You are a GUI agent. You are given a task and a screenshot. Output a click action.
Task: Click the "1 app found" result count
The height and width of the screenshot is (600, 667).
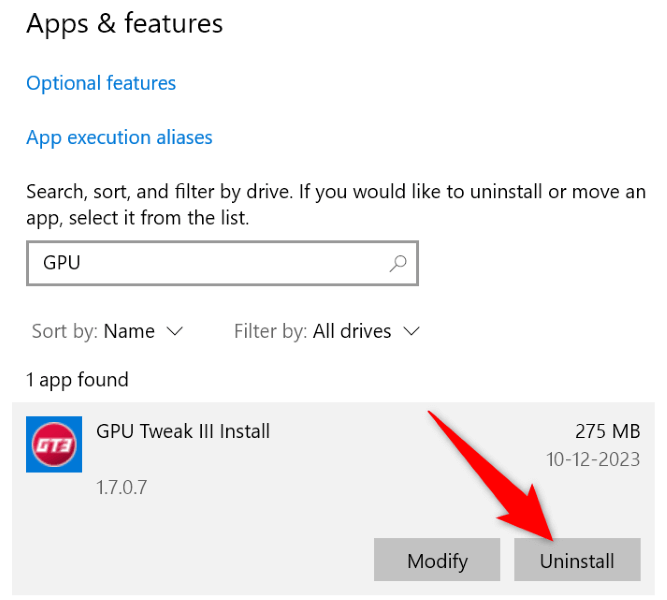[77, 380]
